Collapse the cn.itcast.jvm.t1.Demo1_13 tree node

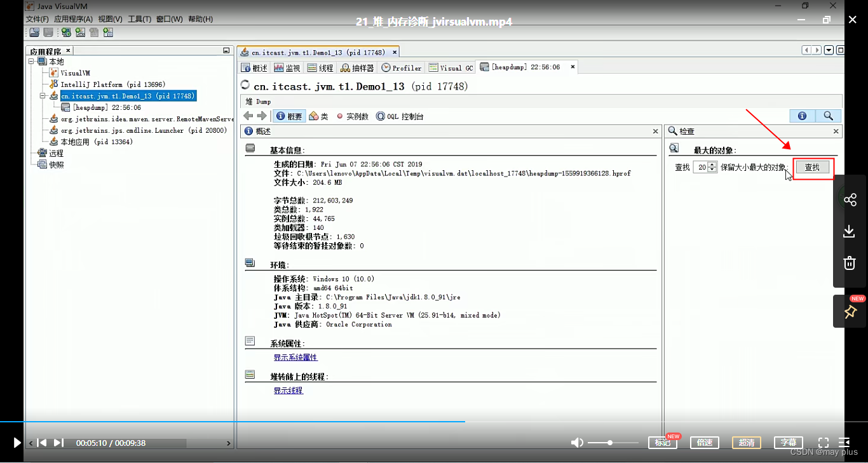(x=43, y=96)
